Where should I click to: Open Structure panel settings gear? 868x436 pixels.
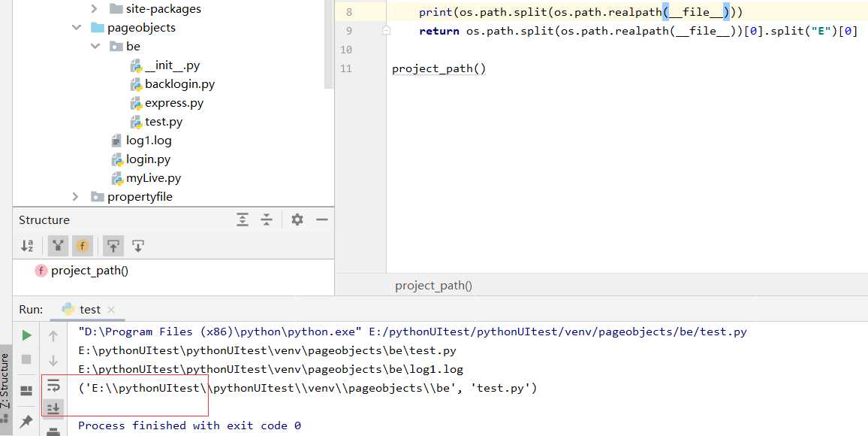[297, 220]
